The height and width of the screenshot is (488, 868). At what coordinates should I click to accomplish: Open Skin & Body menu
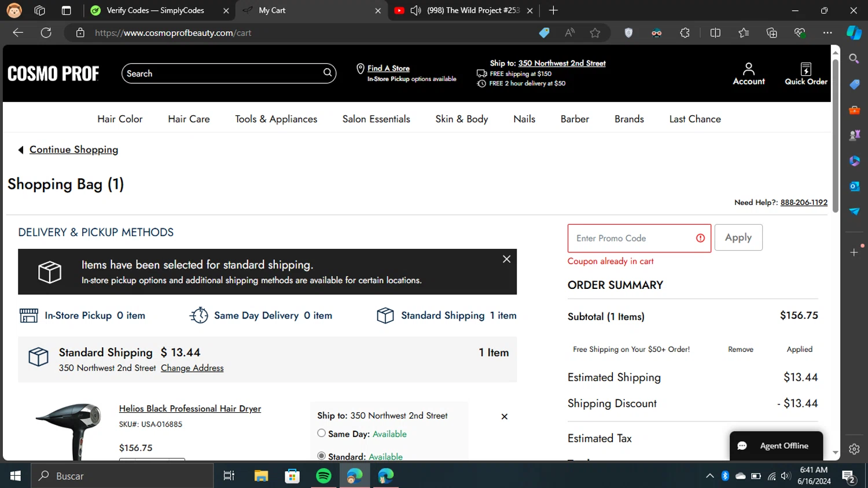[462, 119]
